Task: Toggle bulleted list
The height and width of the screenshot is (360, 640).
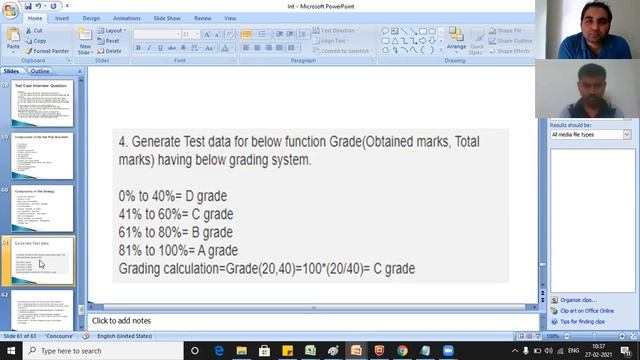Action: [x=247, y=34]
